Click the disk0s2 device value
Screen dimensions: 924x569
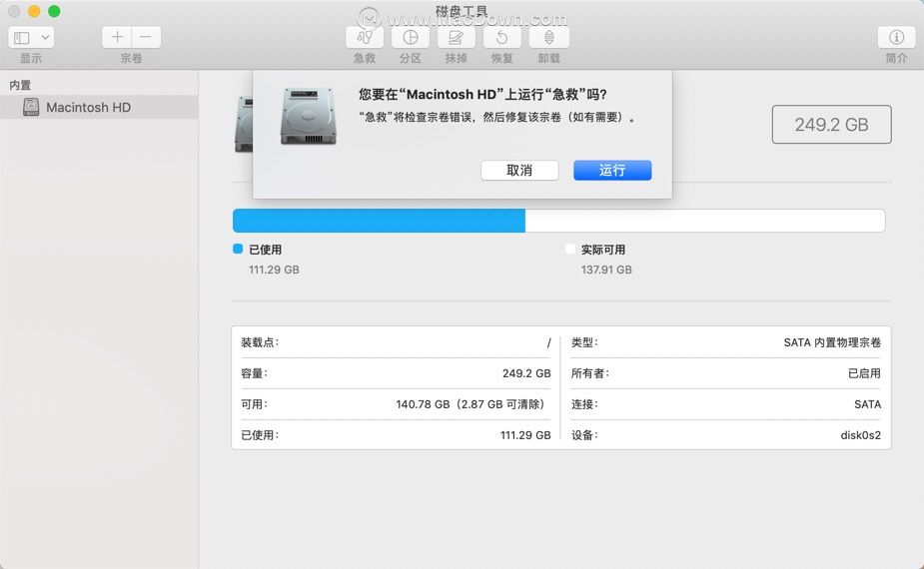(860, 435)
